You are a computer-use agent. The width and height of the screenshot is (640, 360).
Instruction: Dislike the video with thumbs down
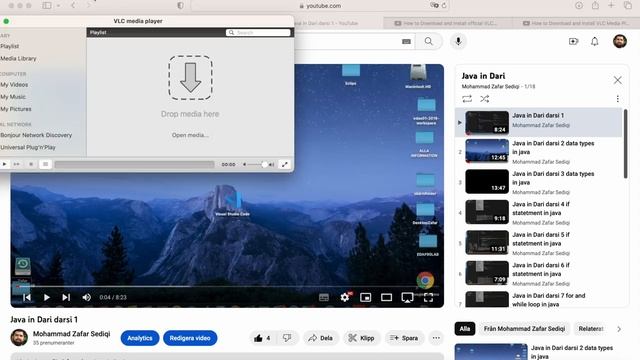[287, 338]
